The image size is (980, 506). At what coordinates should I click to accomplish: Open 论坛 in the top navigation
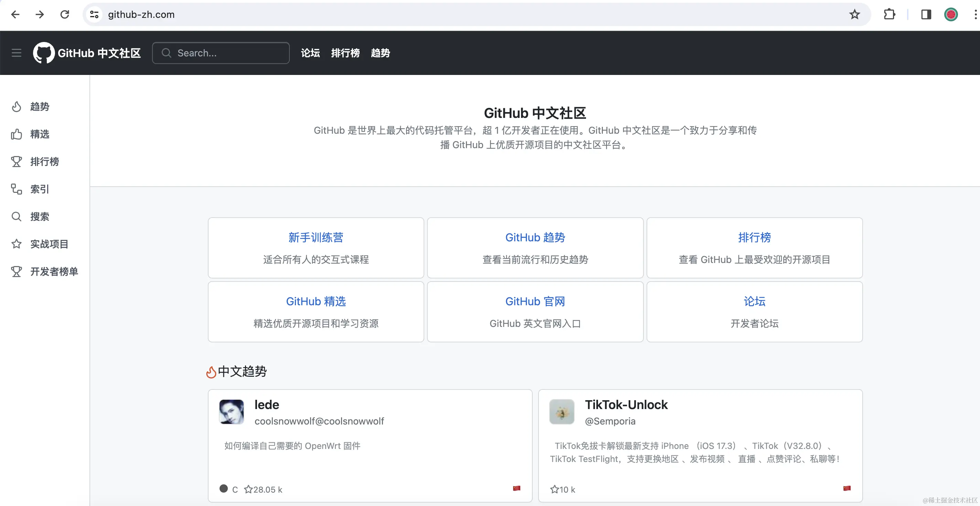click(x=310, y=53)
